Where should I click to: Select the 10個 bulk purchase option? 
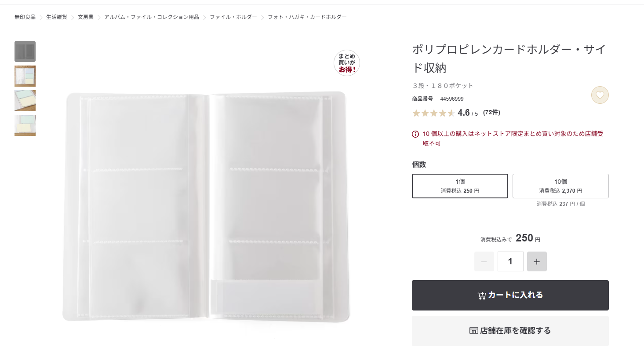(560, 186)
